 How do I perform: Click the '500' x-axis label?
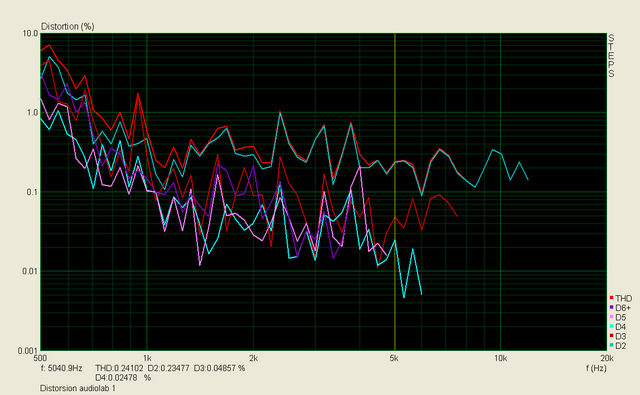pos(40,358)
